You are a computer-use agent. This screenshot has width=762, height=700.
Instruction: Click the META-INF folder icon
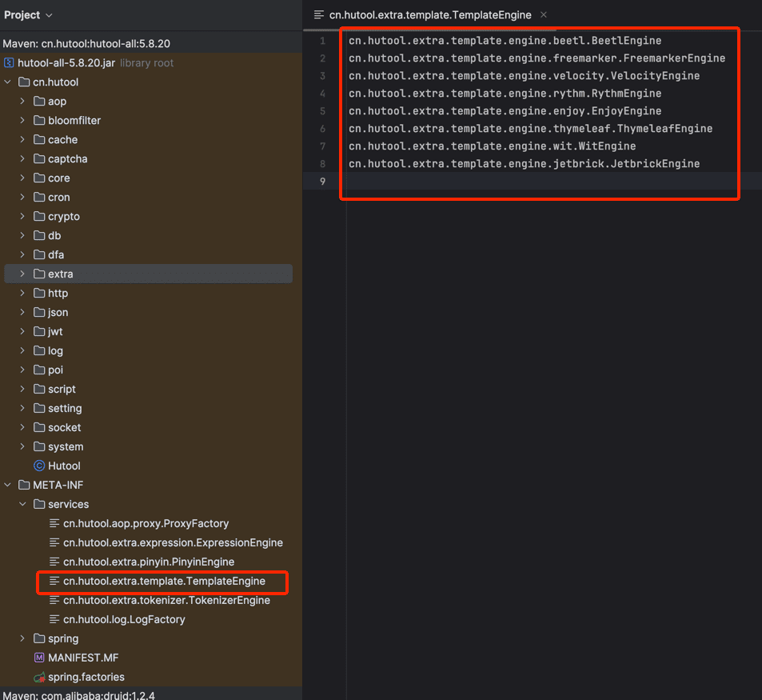pyautogui.click(x=24, y=485)
